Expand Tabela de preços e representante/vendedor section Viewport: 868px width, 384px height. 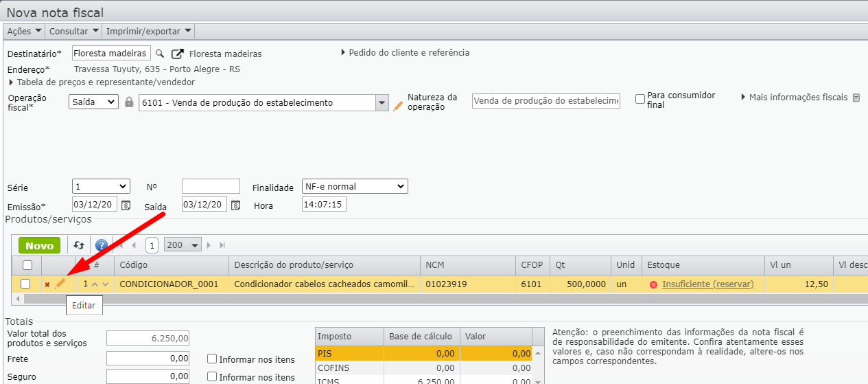102,82
